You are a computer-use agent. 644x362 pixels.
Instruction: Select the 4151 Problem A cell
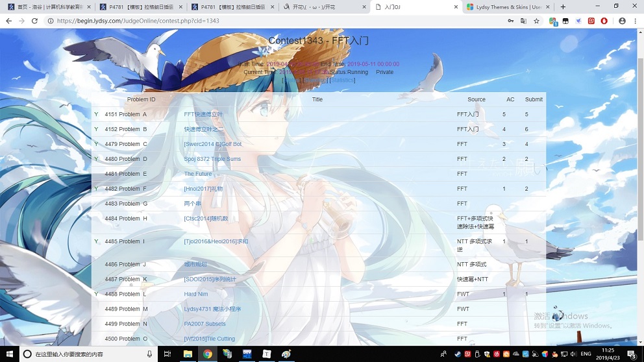point(126,114)
